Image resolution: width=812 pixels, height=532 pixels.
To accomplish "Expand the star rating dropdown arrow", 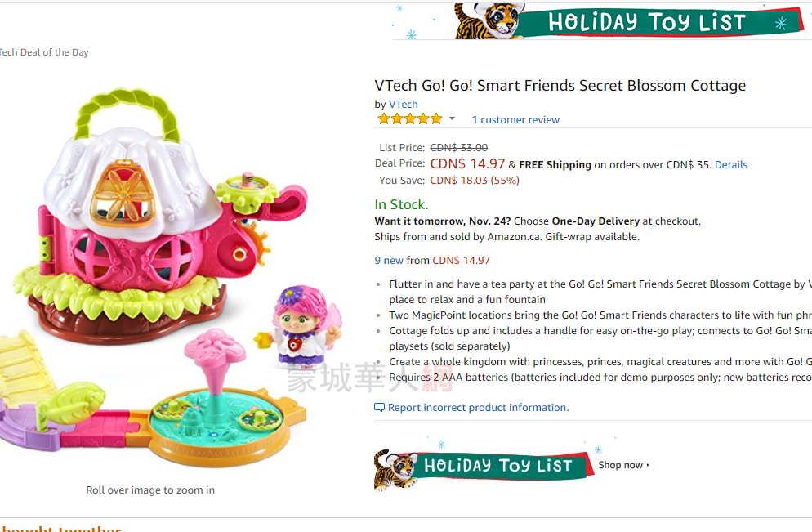I will click(x=452, y=119).
